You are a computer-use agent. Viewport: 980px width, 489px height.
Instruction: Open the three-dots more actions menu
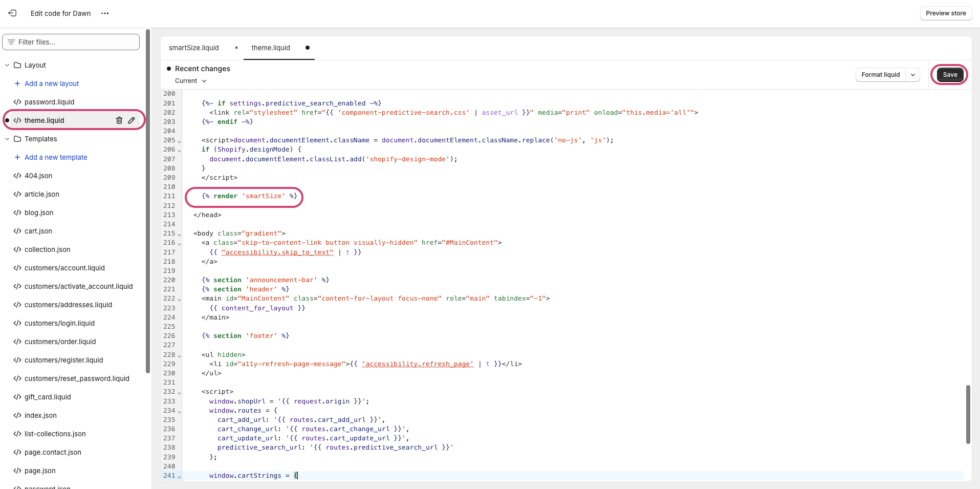pyautogui.click(x=105, y=13)
